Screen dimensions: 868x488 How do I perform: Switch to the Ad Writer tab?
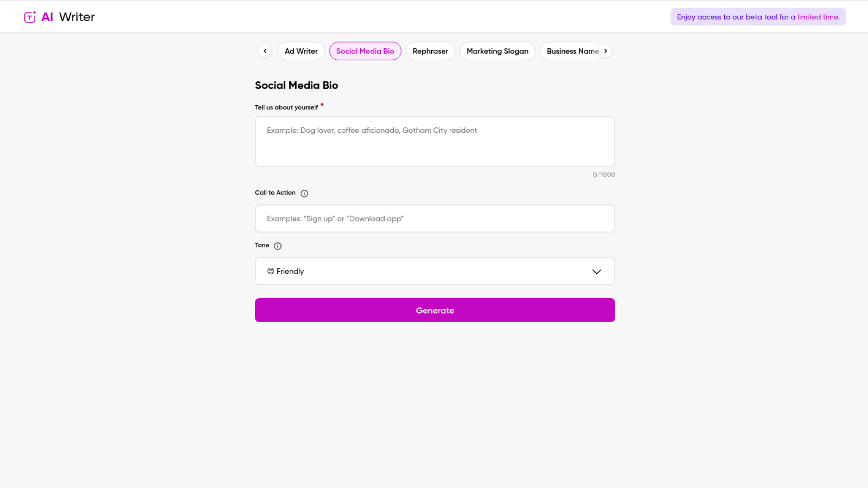tap(301, 51)
